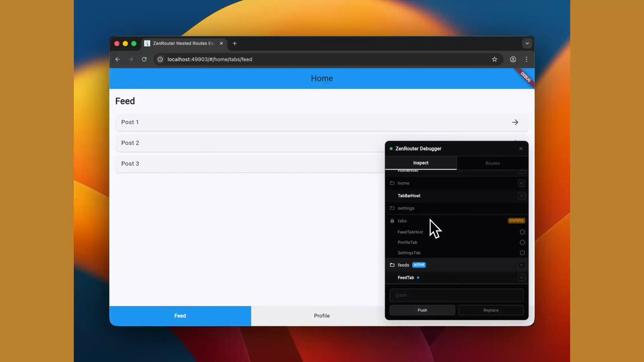The image size is (644, 362).
Task: Select the SettingsTab radio circle
Action: (522, 253)
